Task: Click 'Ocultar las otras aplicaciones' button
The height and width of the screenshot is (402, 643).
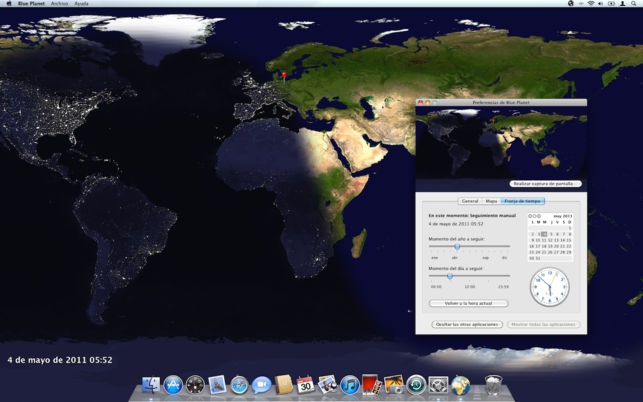Action: (x=467, y=324)
